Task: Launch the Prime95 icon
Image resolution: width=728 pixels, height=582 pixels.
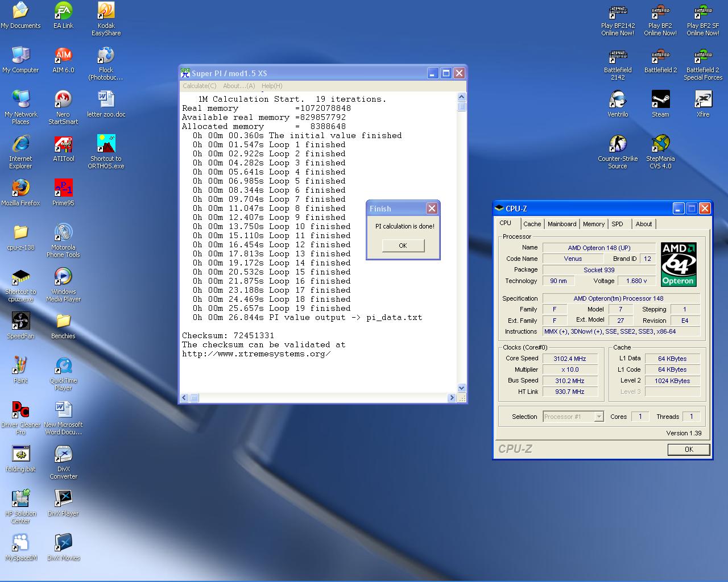Action: [x=63, y=193]
